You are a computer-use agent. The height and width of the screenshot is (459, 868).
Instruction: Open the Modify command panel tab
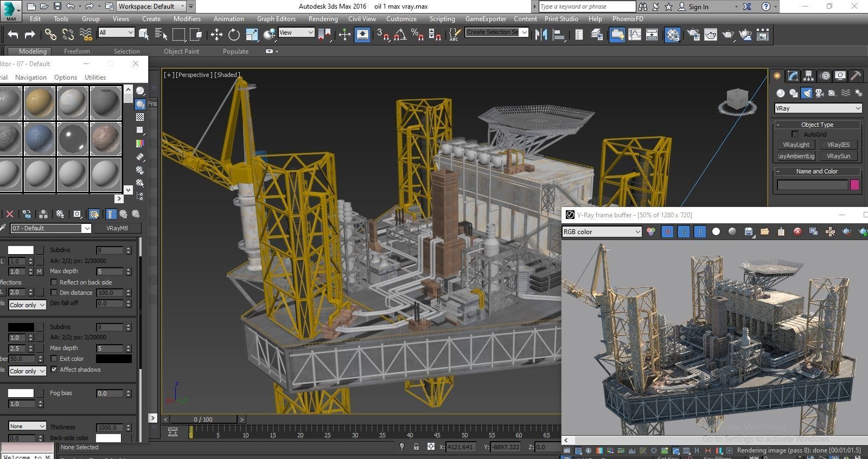[793, 76]
